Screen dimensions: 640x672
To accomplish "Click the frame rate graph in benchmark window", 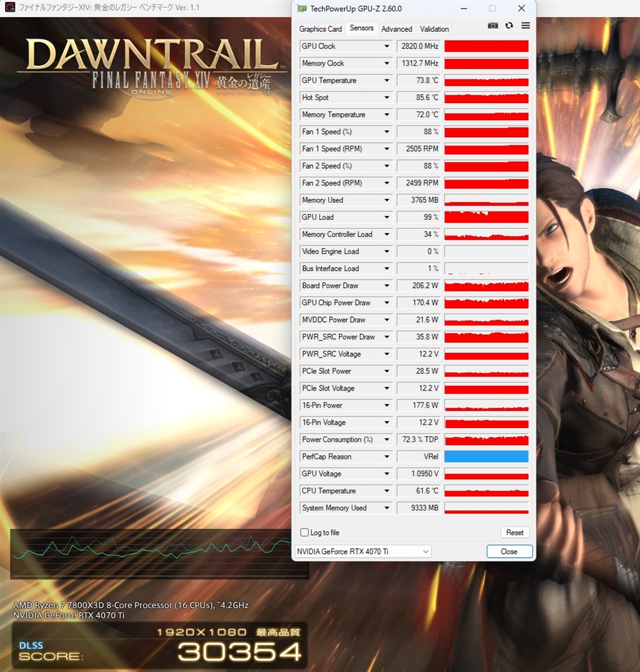I will pos(159,554).
